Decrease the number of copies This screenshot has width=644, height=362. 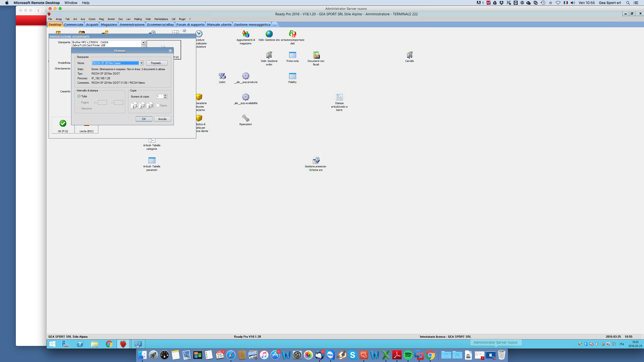(165, 98)
